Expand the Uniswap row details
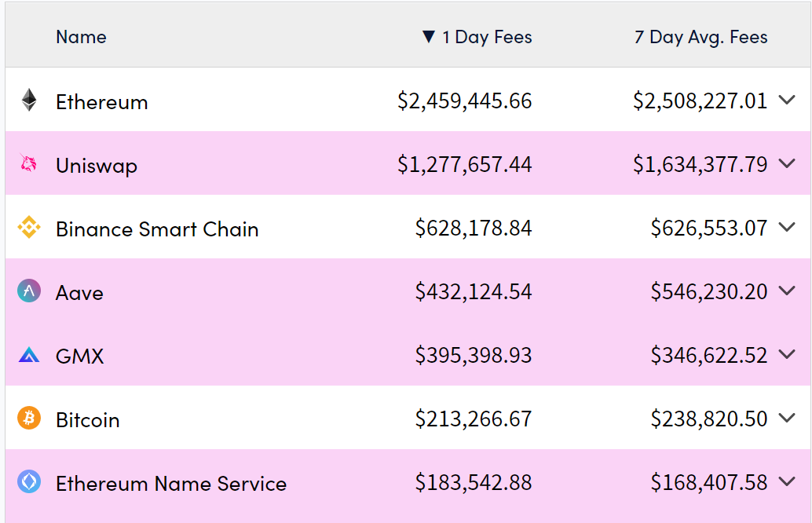This screenshot has height=523, width=812. tap(787, 164)
